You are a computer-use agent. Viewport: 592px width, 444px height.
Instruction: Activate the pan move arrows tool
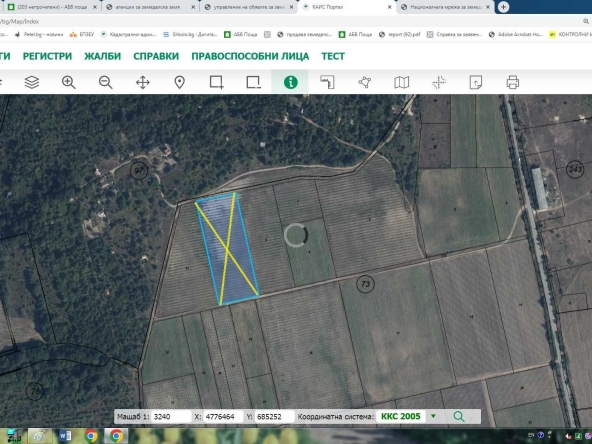click(x=143, y=82)
